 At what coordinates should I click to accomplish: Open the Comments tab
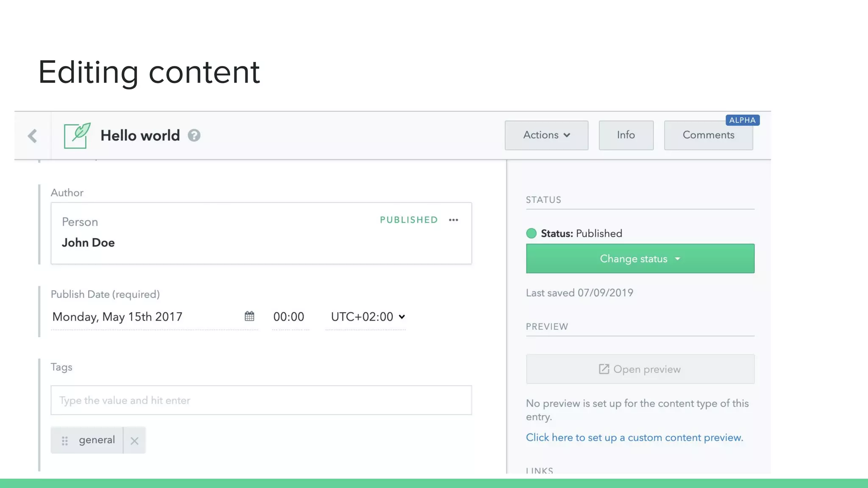[708, 135]
